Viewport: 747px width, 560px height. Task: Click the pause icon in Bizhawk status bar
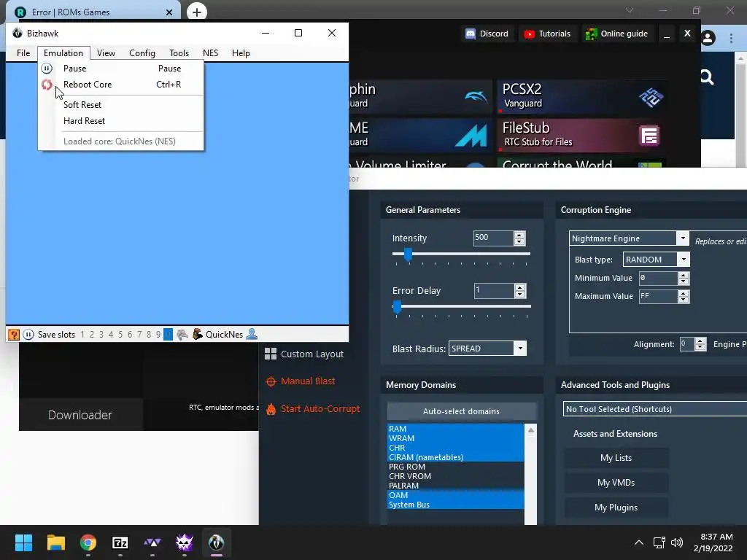(28, 335)
